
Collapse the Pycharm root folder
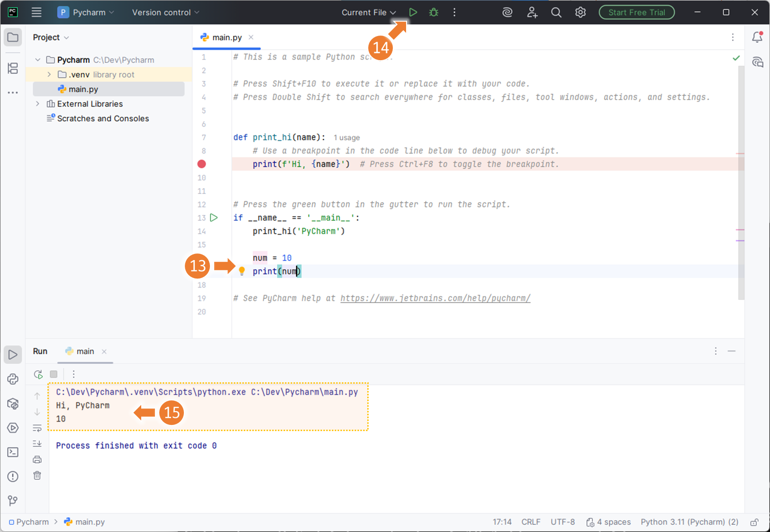37,60
